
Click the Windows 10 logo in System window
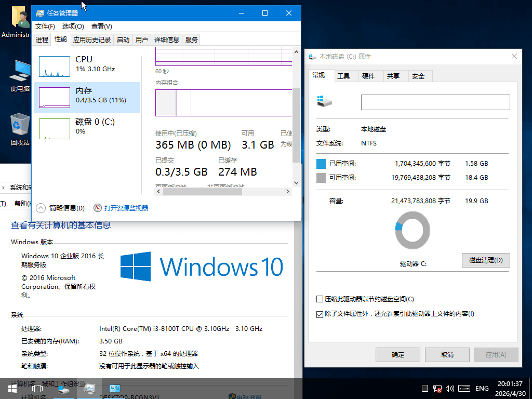click(202, 267)
